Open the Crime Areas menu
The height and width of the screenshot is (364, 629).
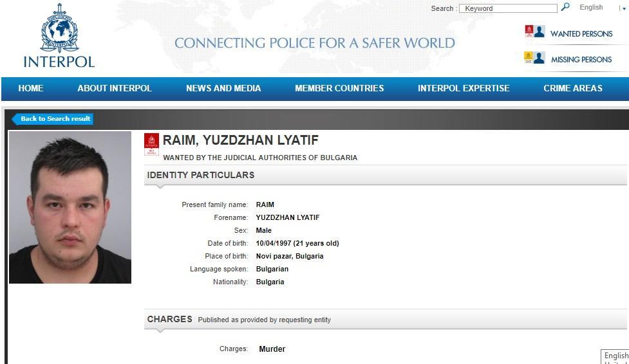573,89
